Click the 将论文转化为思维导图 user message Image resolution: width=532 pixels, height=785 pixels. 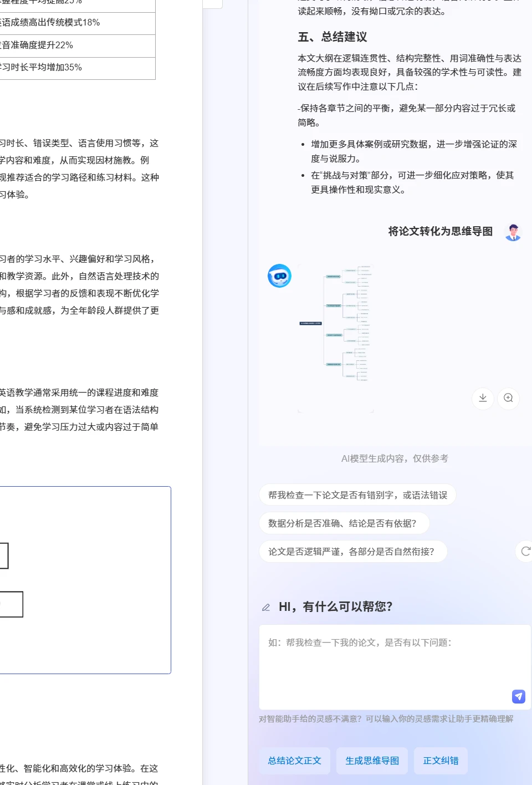(x=441, y=231)
